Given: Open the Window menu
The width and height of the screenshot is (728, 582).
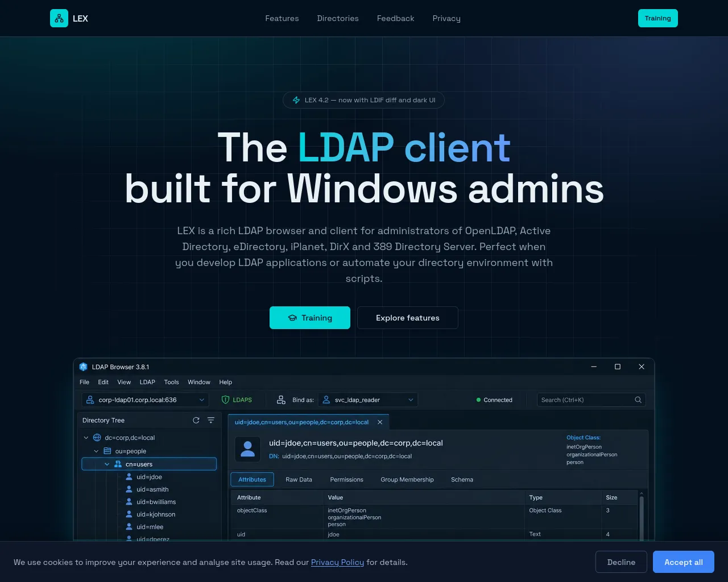Looking at the screenshot, I should coord(199,382).
